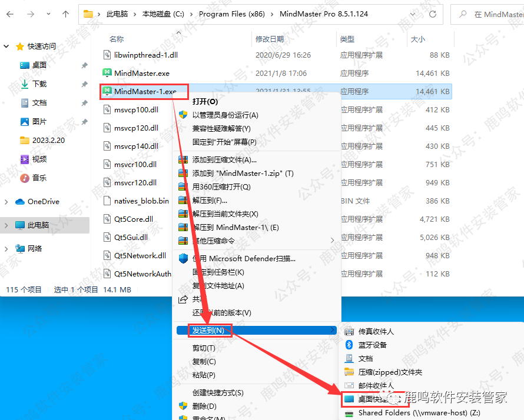Open OneDrive in the sidebar

pos(43,201)
